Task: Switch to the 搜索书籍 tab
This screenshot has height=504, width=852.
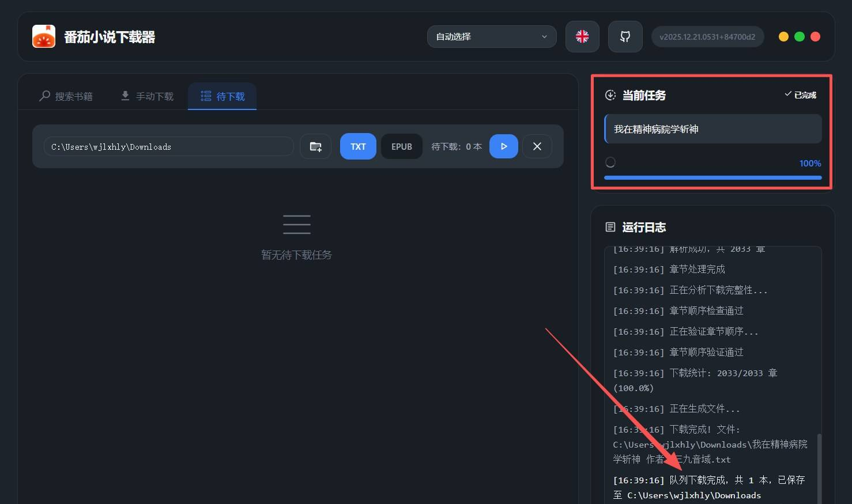Action: [x=66, y=96]
